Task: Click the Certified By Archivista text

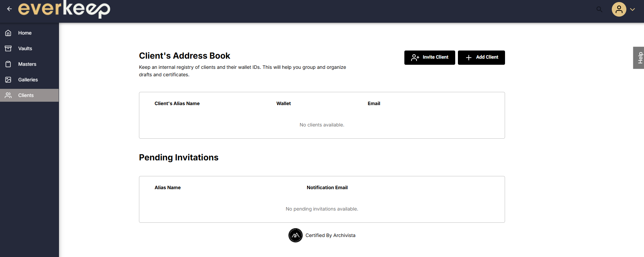Action: click(330, 235)
